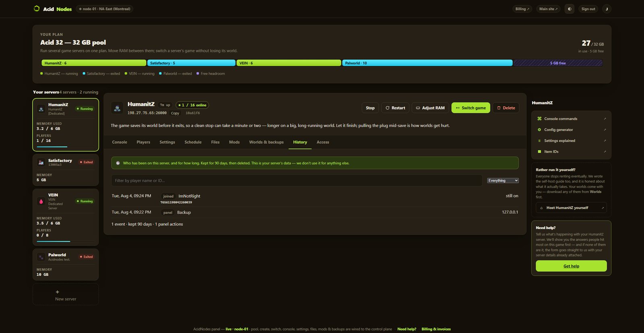The width and height of the screenshot is (644, 333).
Task: Switch to the Console tab
Action: [x=120, y=142]
